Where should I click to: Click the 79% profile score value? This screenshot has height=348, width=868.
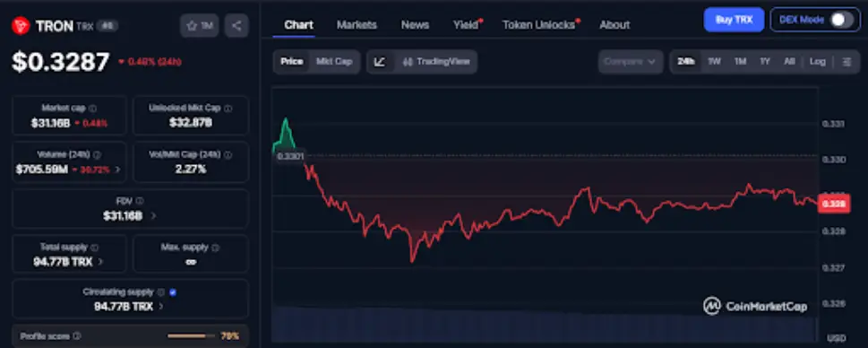pos(229,335)
